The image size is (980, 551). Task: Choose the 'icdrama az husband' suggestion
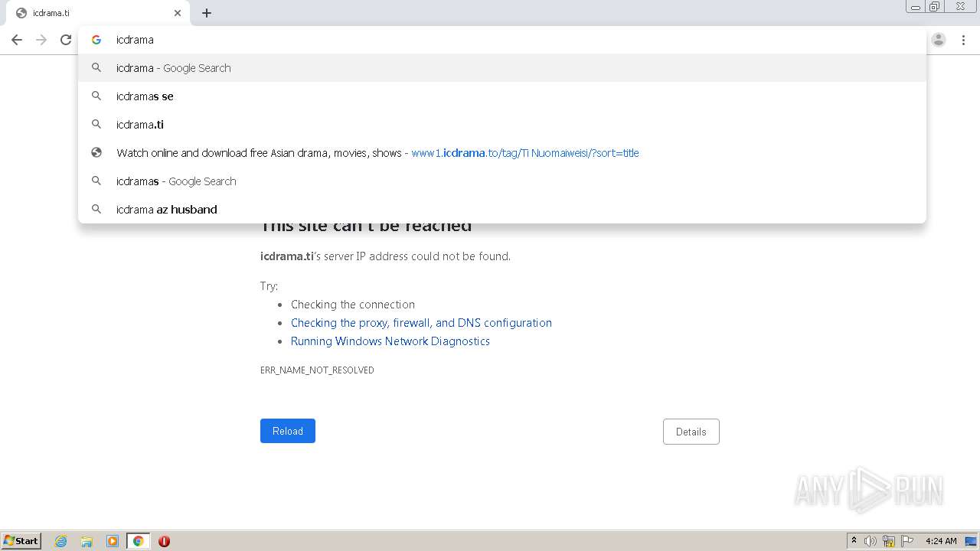coord(501,210)
